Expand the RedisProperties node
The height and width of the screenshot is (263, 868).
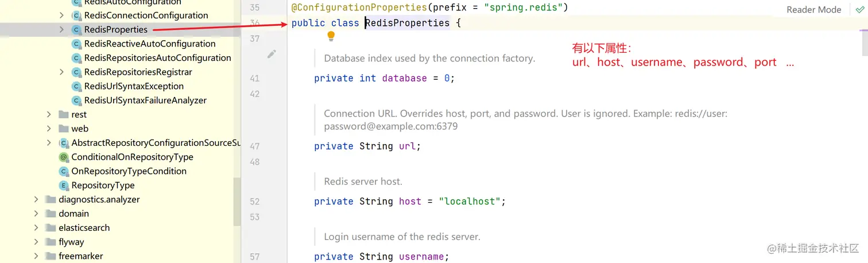[x=62, y=29]
